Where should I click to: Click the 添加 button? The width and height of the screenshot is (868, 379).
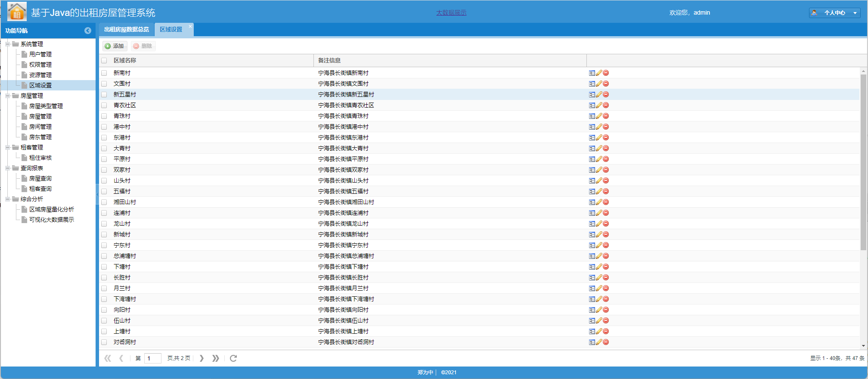pos(115,46)
